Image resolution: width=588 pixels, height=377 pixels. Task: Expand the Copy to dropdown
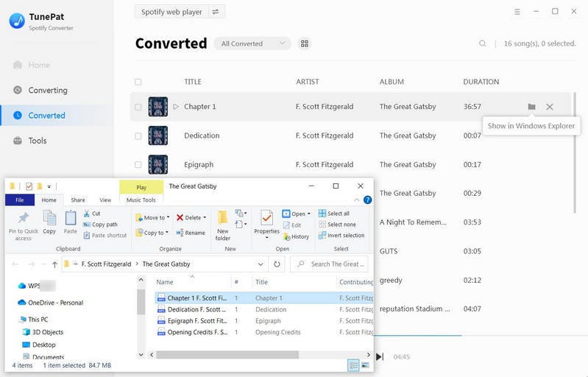167,233
